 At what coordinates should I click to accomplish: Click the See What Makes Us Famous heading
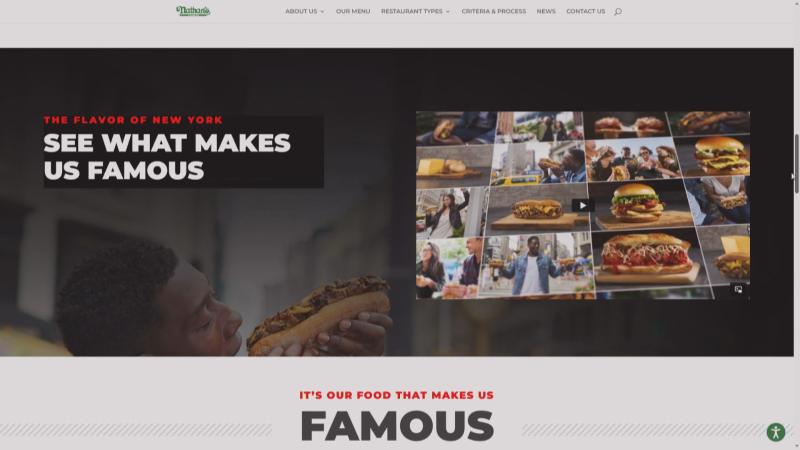[x=167, y=157]
